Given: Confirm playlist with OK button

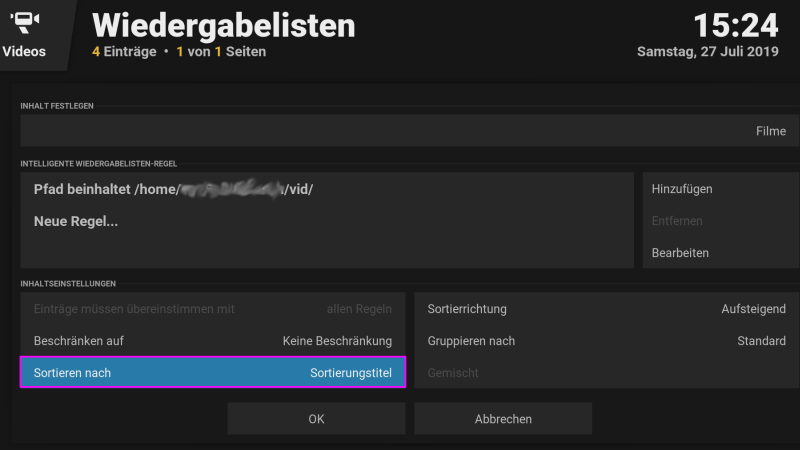Looking at the screenshot, I should [316, 419].
